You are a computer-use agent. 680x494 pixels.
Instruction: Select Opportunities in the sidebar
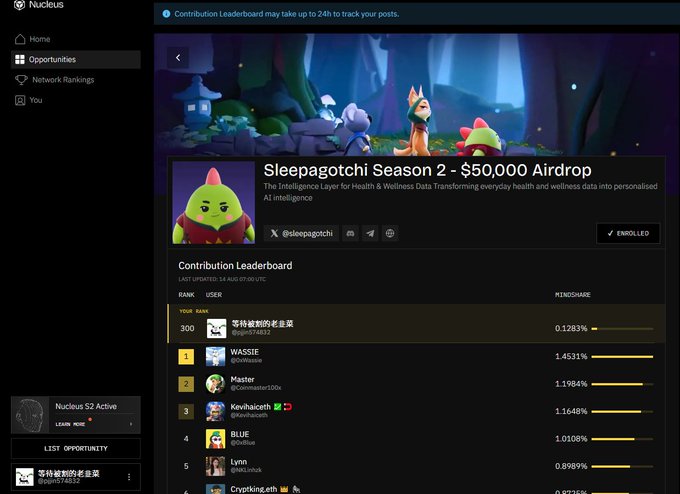click(75, 59)
